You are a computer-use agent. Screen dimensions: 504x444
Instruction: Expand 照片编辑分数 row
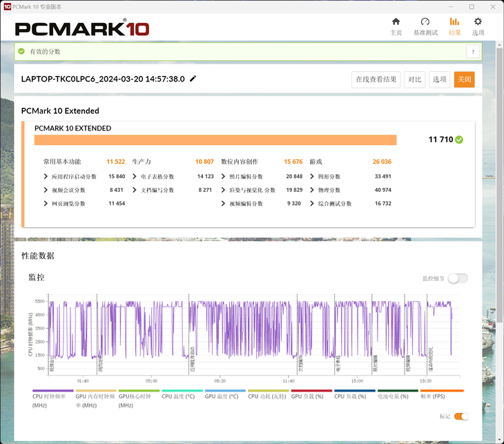(x=224, y=176)
